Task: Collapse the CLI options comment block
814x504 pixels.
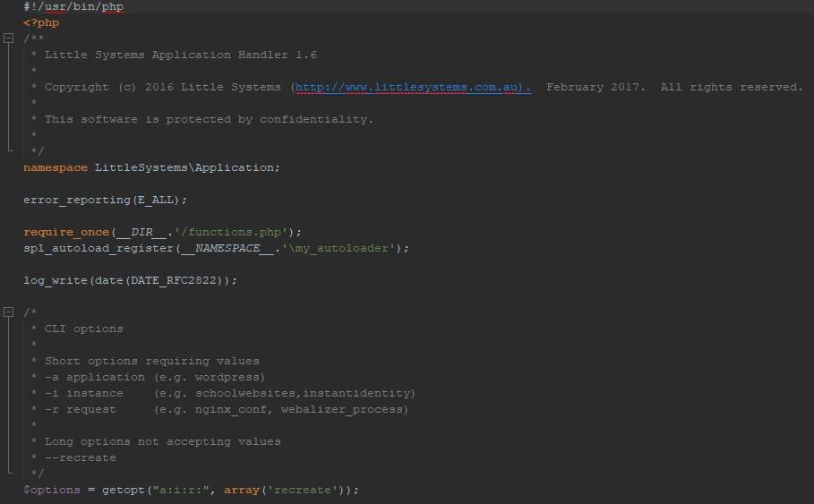Action: [x=9, y=312]
